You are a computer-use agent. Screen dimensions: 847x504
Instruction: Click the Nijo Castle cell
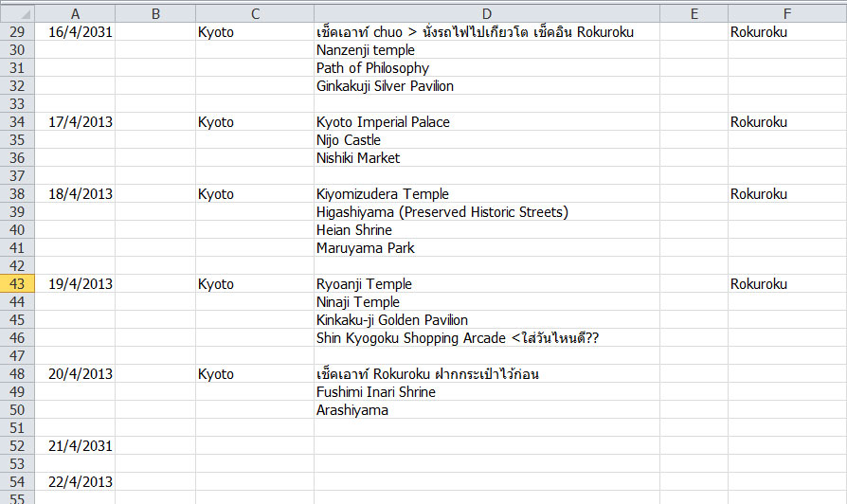487,140
